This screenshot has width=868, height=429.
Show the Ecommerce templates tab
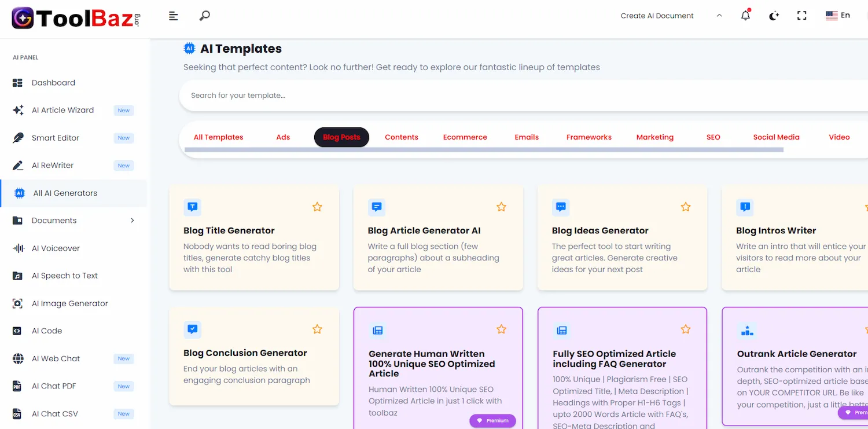[x=465, y=137]
